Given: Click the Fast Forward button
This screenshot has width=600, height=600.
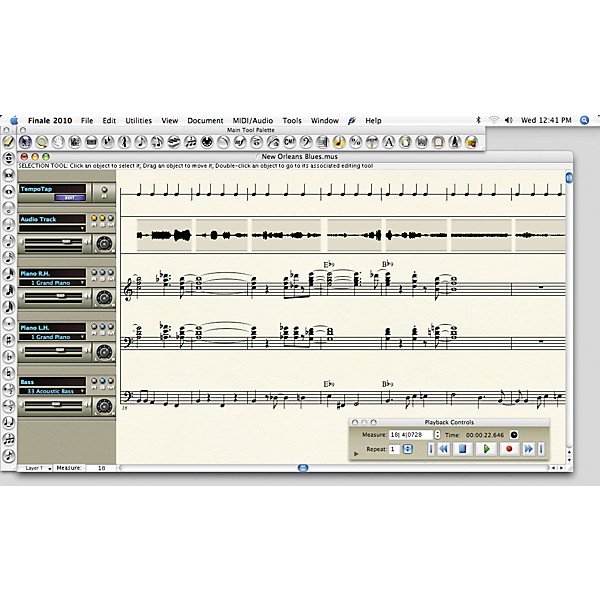Looking at the screenshot, I should tap(528, 449).
